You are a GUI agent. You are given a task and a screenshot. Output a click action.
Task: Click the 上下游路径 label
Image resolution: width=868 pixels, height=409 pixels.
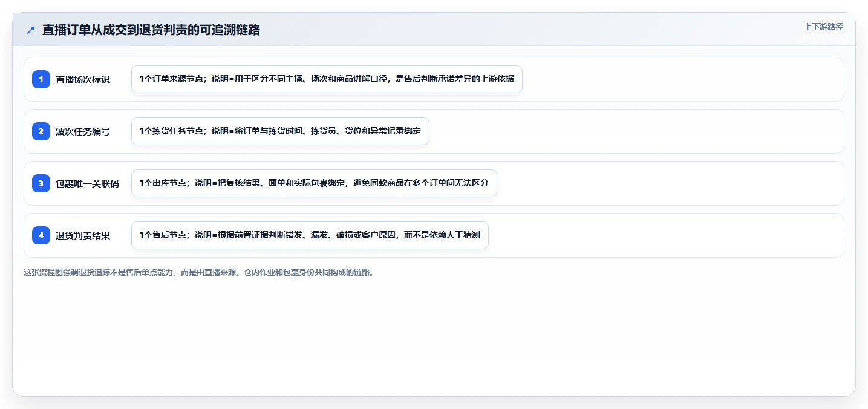click(x=823, y=27)
